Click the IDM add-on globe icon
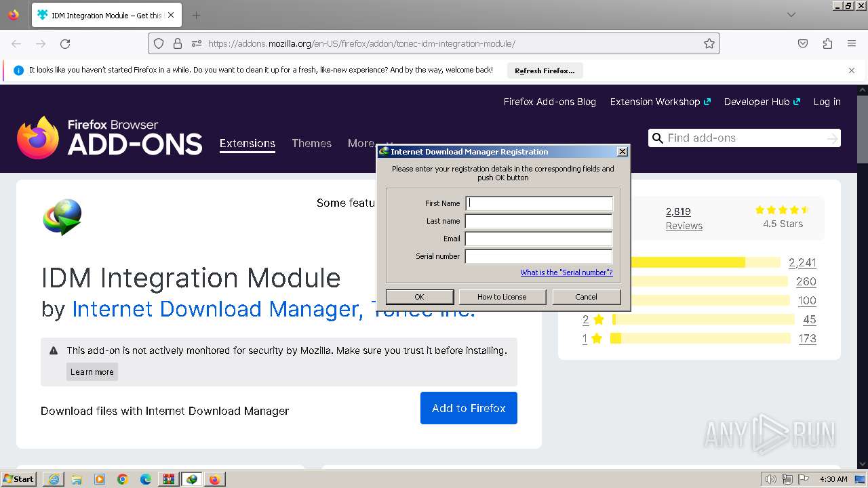Image resolution: width=868 pixels, height=488 pixels. [62, 217]
